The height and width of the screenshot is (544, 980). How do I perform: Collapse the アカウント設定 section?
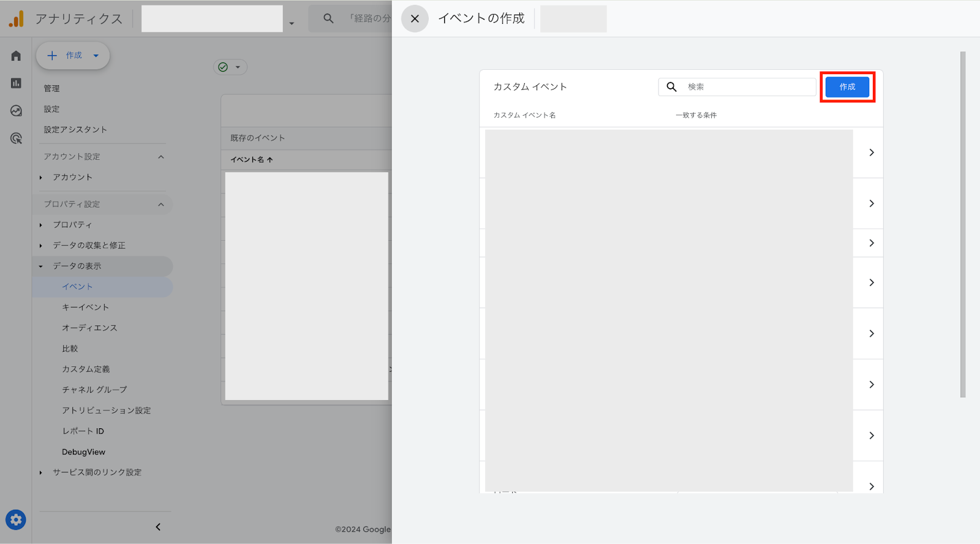point(161,157)
